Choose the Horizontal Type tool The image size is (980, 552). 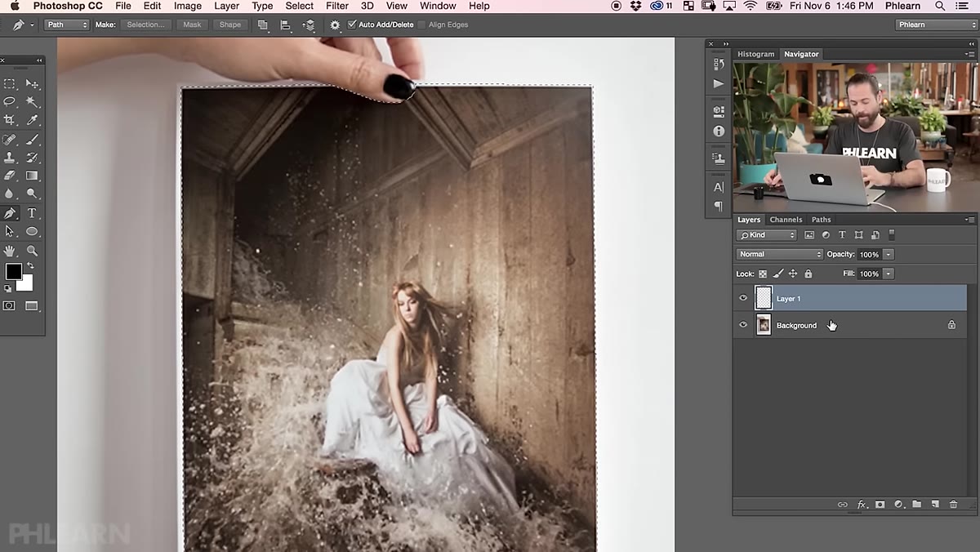tap(32, 213)
